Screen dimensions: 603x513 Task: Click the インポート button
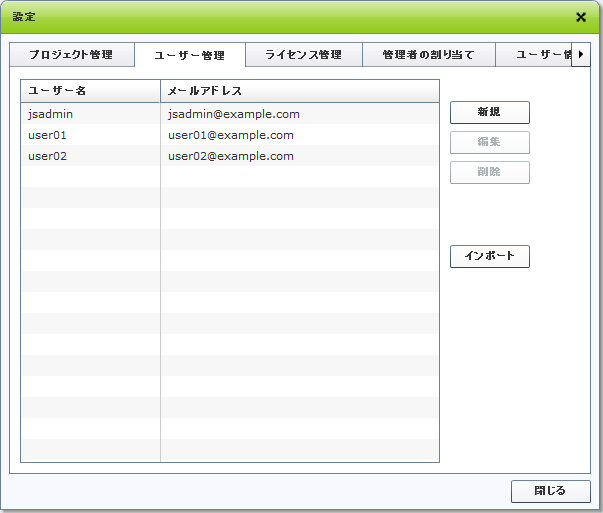pos(490,256)
